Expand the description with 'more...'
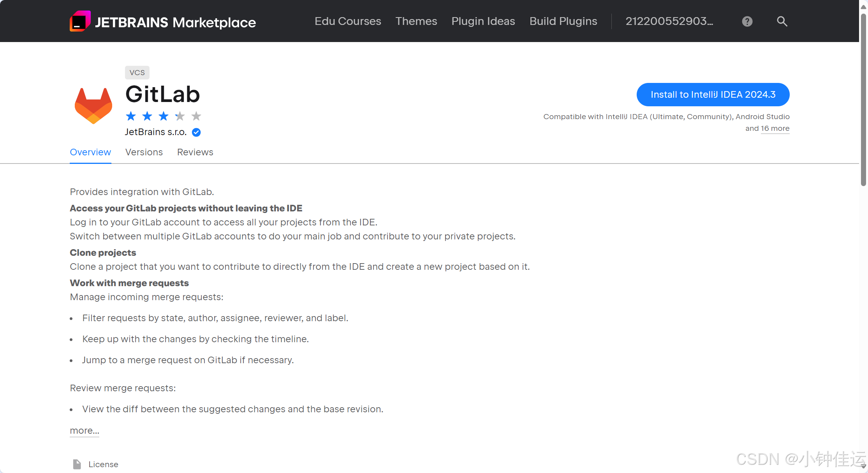The image size is (868, 473). click(84, 431)
